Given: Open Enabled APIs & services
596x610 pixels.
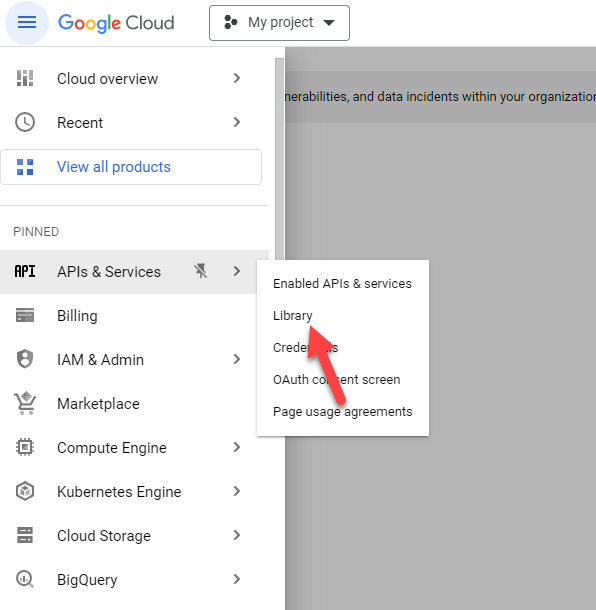Looking at the screenshot, I should click(342, 284).
